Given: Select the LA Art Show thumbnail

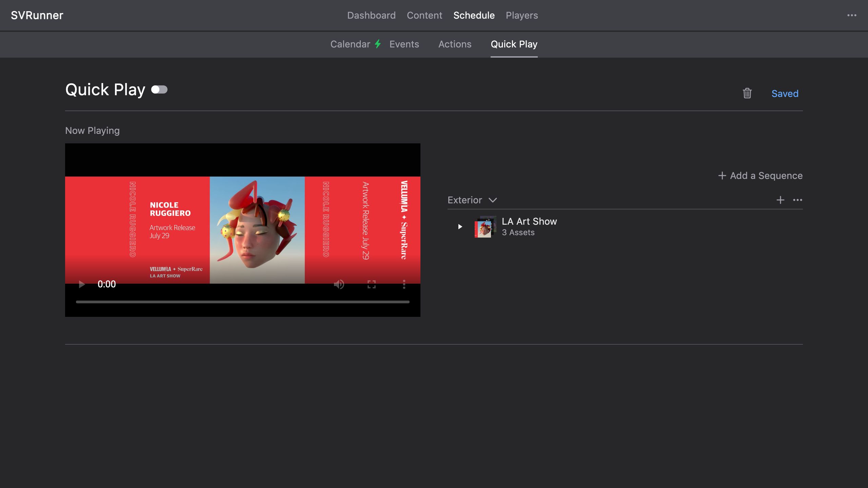Looking at the screenshot, I should [485, 227].
